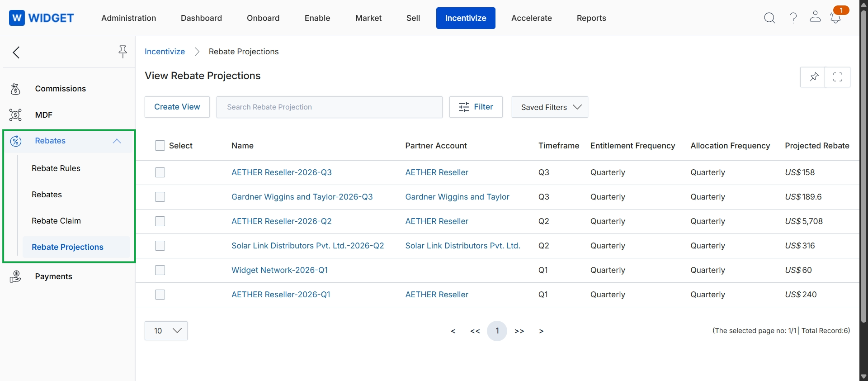Open the Sell menu
868x381 pixels.
[413, 18]
